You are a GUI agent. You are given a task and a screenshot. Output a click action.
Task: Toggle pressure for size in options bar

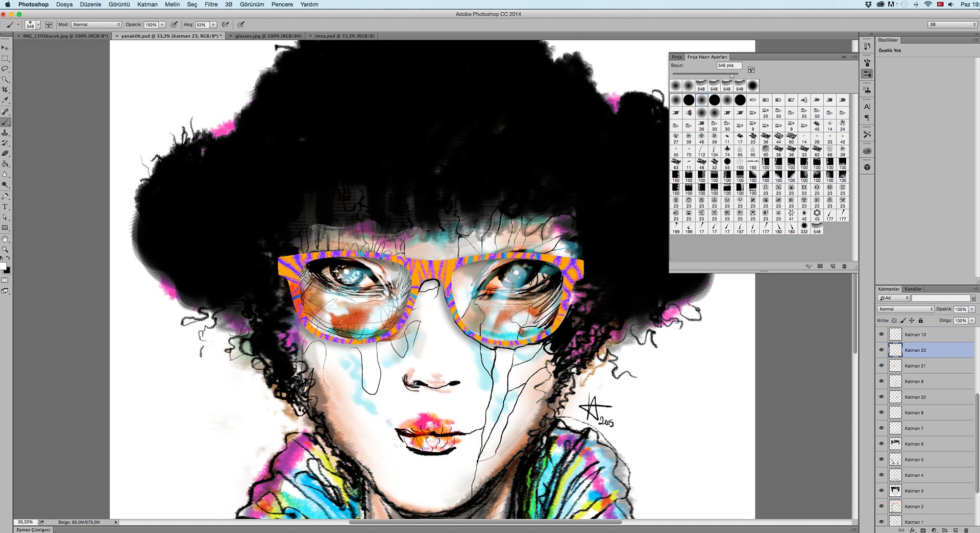[x=241, y=25]
